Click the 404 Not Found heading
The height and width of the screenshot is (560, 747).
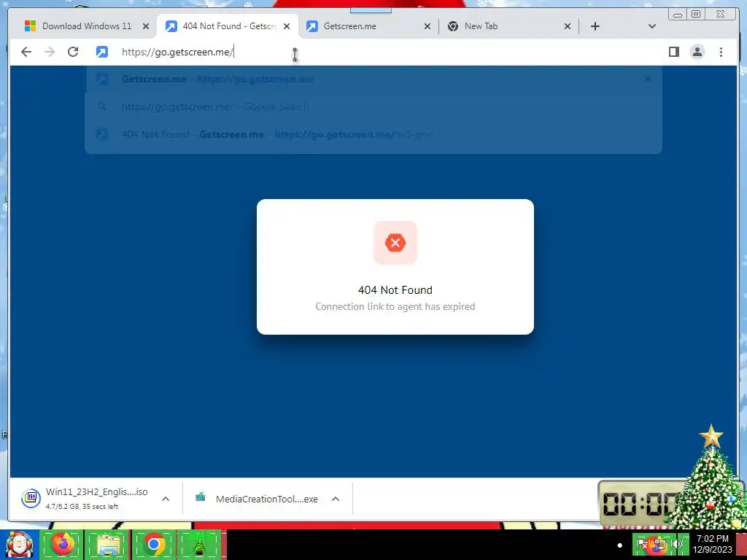[x=395, y=290]
